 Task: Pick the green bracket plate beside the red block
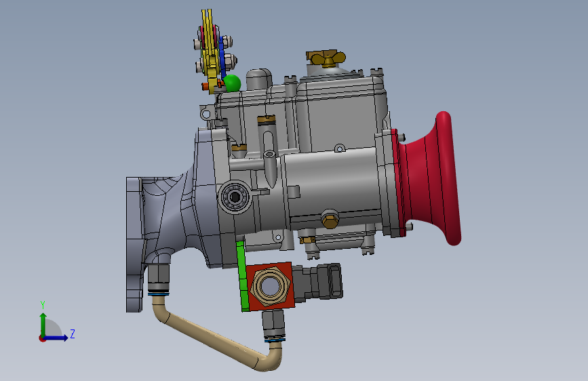[242, 276]
